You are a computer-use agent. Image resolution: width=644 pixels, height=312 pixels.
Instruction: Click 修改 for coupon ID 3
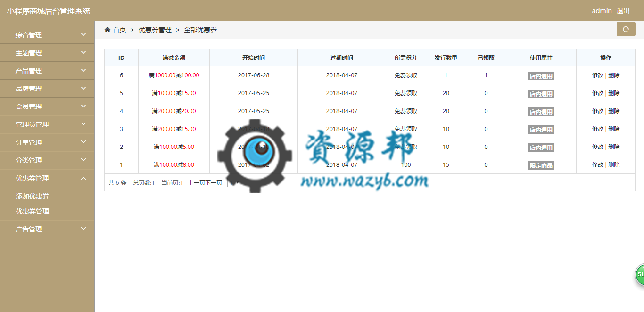click(x=598, y=129)
